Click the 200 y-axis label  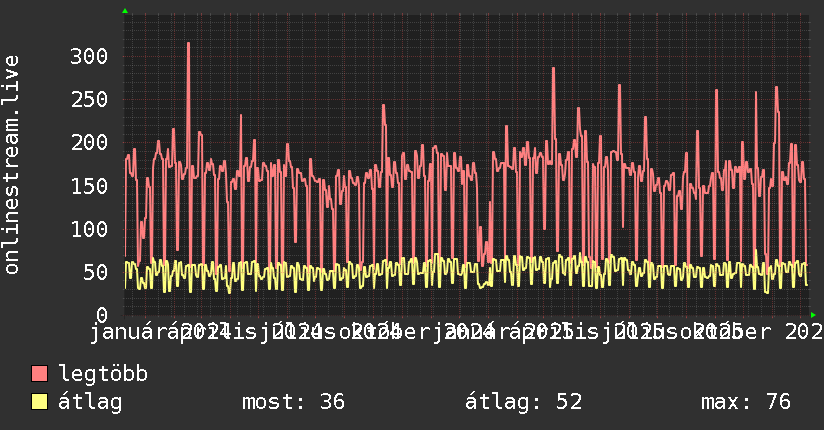pyautogui.click(x=89, y=142)
